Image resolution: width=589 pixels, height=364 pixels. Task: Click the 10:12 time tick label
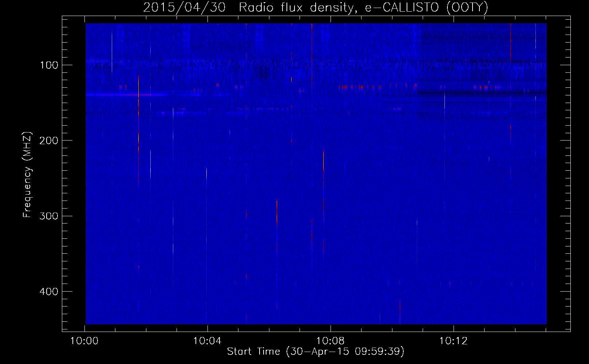pyautogui.click(x=454, y=341)
